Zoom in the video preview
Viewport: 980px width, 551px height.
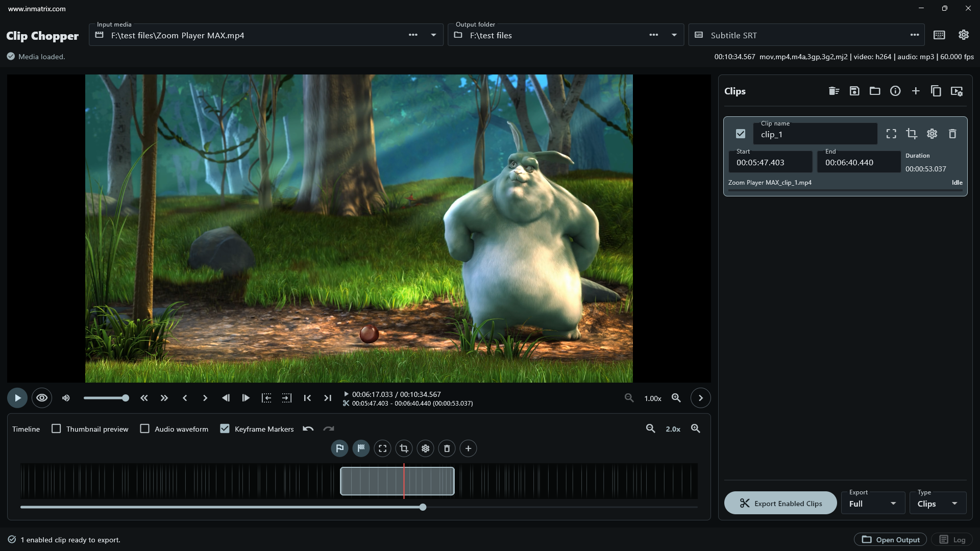tap(676, 398)
